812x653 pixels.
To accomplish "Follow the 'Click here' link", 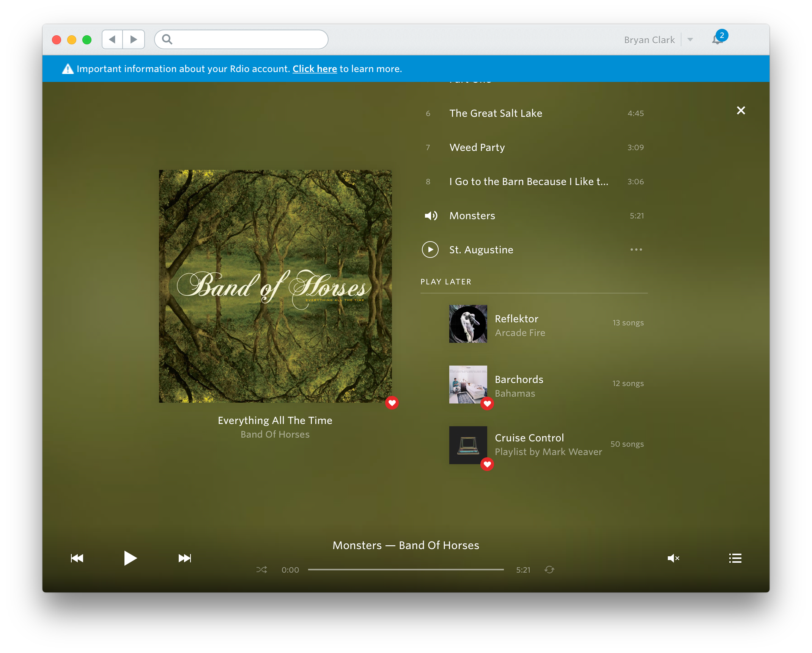I will [315, 69].
